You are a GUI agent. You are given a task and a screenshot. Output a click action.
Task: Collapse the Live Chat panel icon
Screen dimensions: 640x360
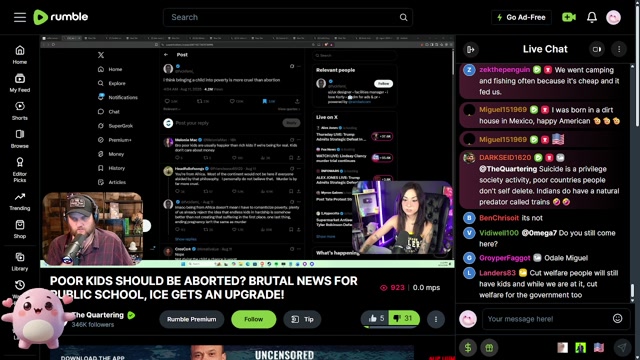coord(470,49)
